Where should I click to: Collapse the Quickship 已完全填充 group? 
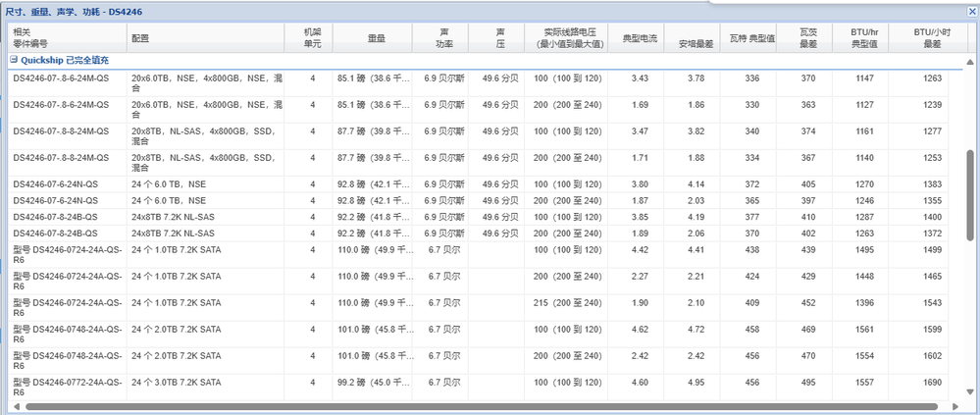14,60
